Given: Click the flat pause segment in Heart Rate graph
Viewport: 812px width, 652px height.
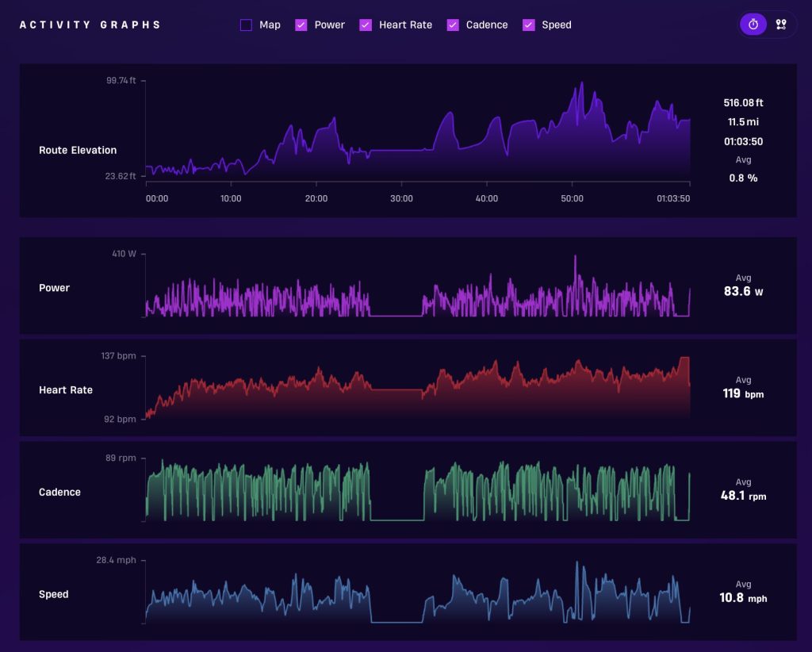Looking at the screenshot, I should (x=397, y=389).
